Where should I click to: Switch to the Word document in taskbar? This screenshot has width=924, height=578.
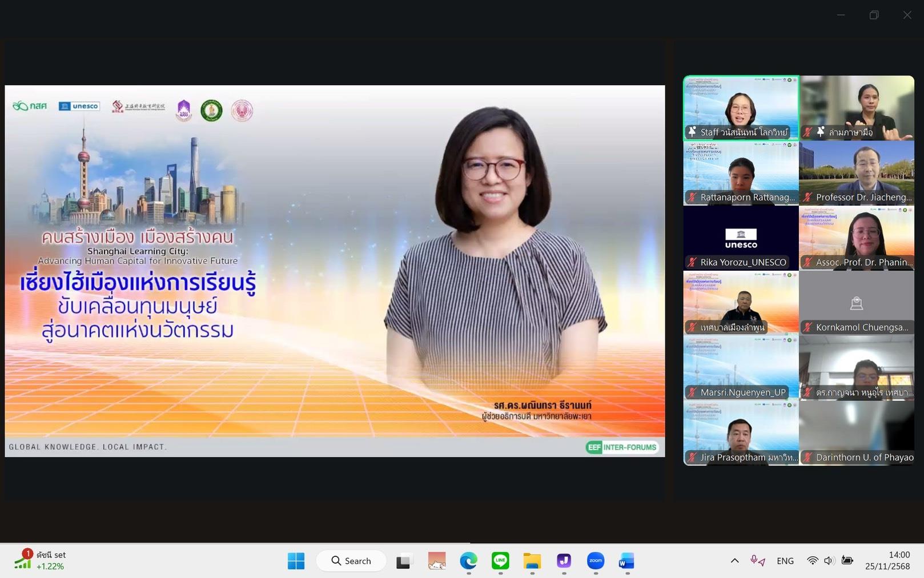tap(626, 561)
